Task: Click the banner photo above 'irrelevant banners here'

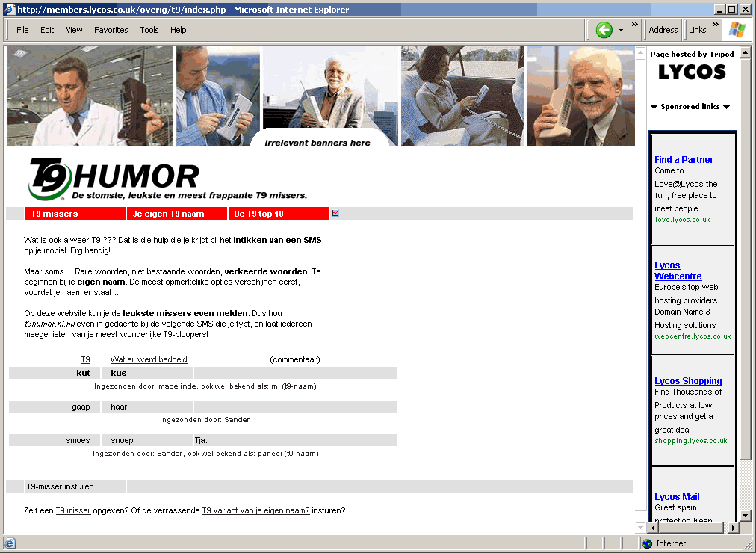Action: (330, 87)
